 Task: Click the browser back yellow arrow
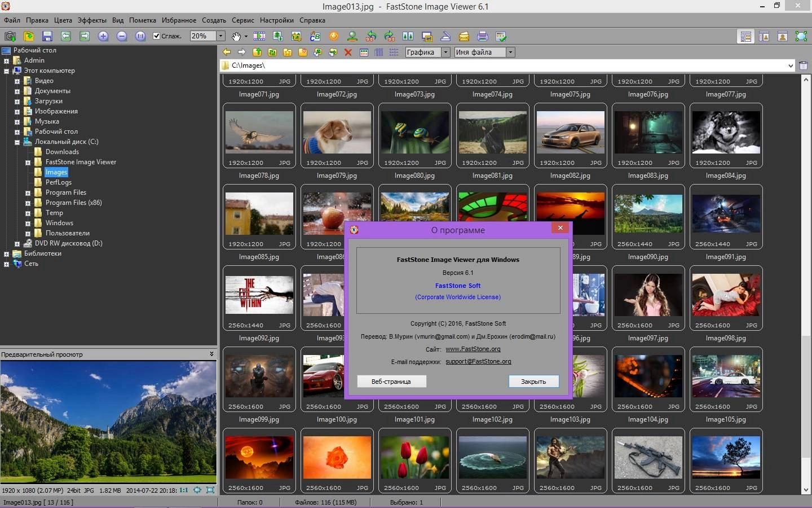[227, 52]
